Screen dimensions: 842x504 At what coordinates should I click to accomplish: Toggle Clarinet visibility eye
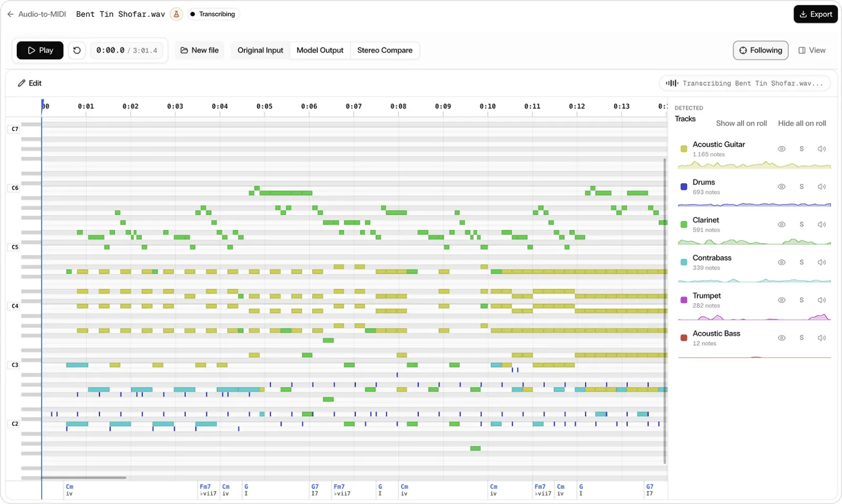[781, 225]
